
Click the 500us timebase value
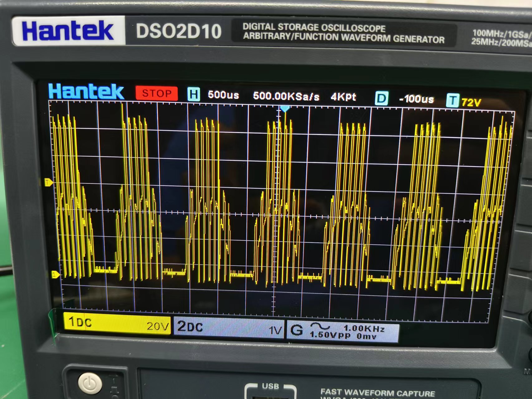point(223,95)
